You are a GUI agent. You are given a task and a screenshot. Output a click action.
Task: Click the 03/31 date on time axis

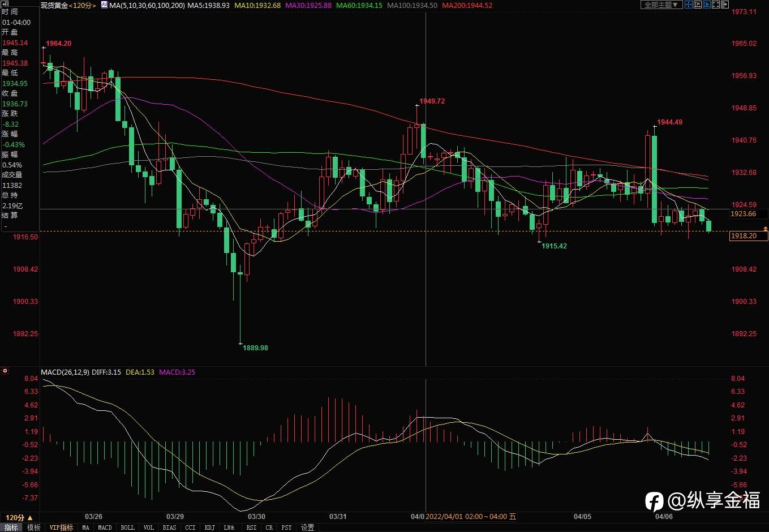[338, 516]
